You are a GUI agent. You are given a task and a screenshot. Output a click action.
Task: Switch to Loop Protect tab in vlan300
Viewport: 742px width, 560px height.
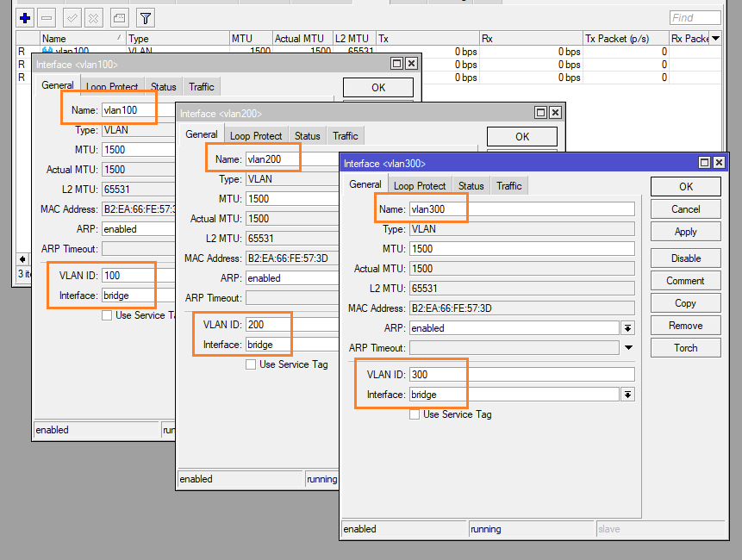click(420, 185)
